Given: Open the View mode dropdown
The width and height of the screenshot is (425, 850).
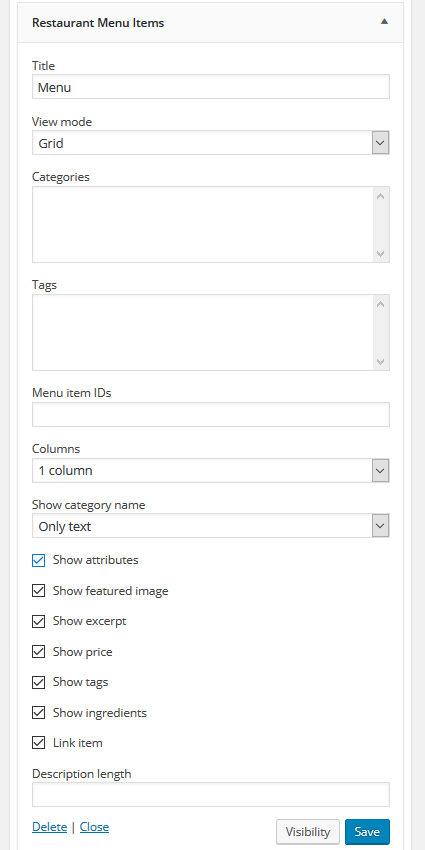Looking at the screenshot, I should (x=211, y=143).
